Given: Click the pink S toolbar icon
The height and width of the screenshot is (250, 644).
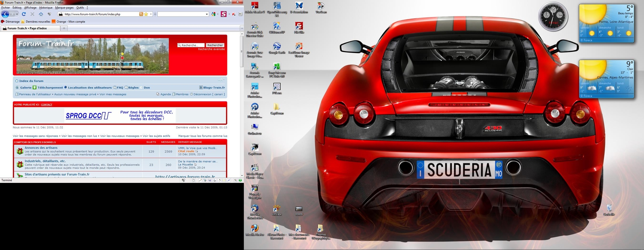Looking at the screenshot, I should (x=223, y=14).
